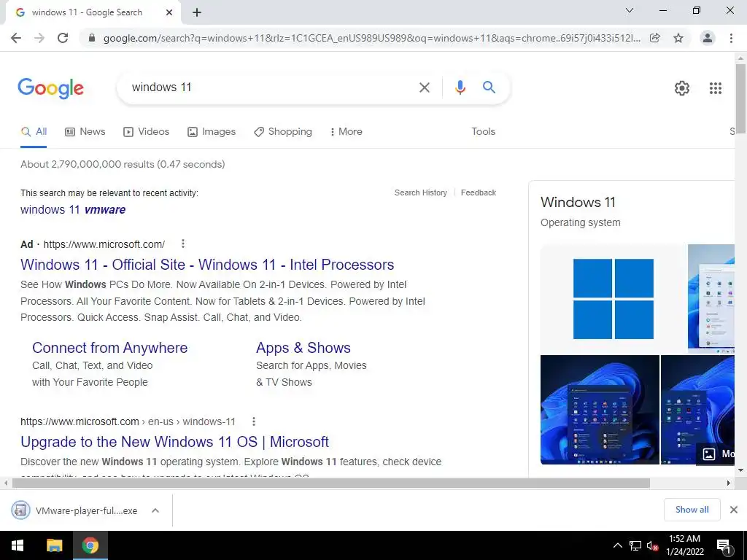Close the windows 11 Google Search tab
The width and height of the screenshot is (747, 560).
[x=169, y=13]
